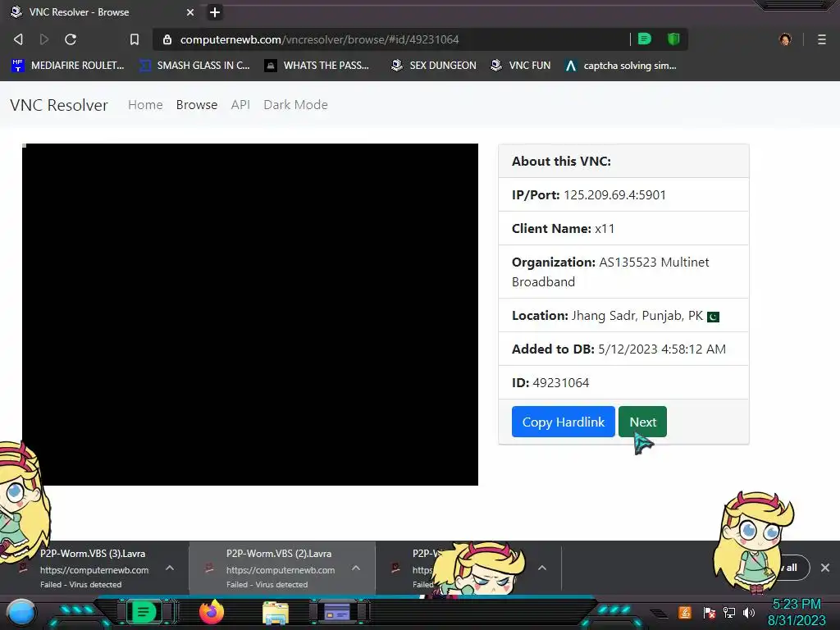Screen dimensions: 840x630
Task: Click the IP/Port value 125.209.69.4:5901
Action: [x=614, y=195]
